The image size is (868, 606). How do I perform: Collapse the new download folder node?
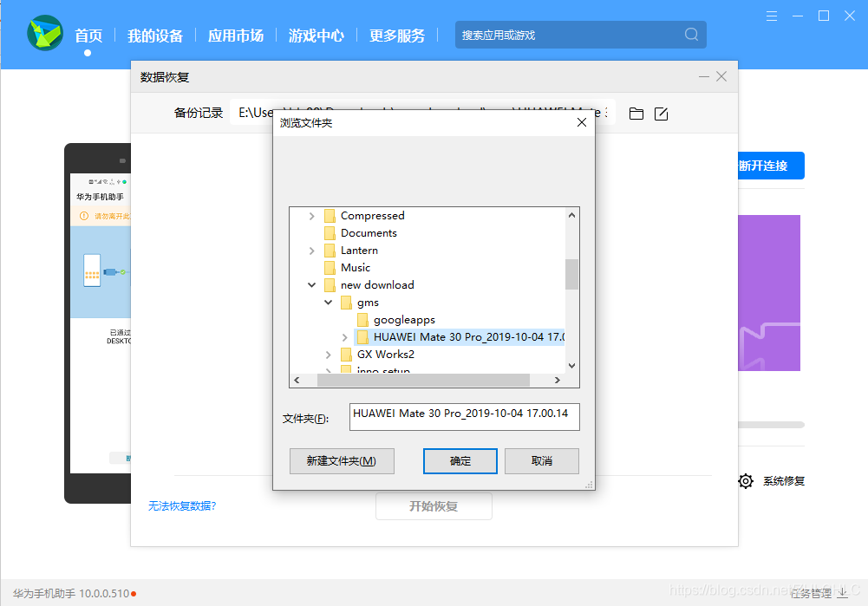[x=311, y=284]
